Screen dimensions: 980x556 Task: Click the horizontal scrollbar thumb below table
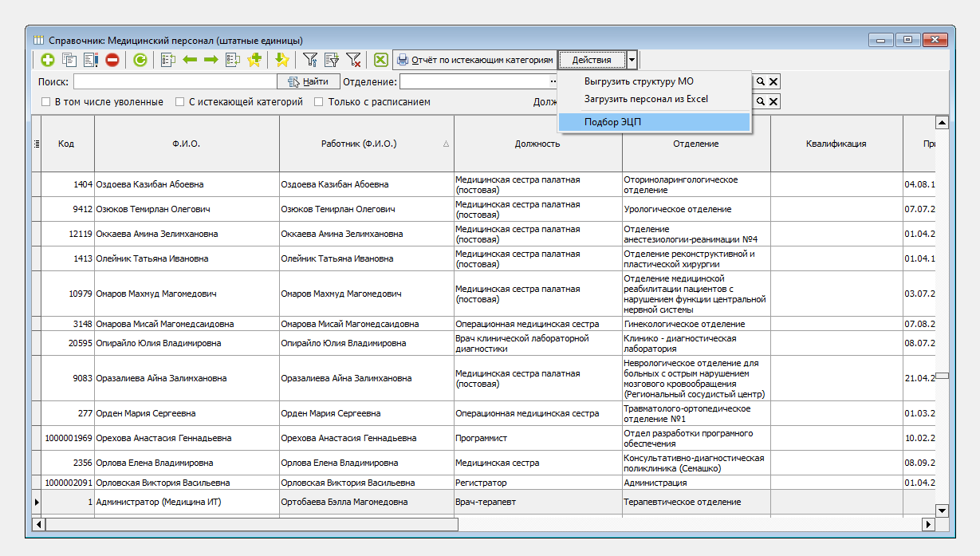[251, 524]
